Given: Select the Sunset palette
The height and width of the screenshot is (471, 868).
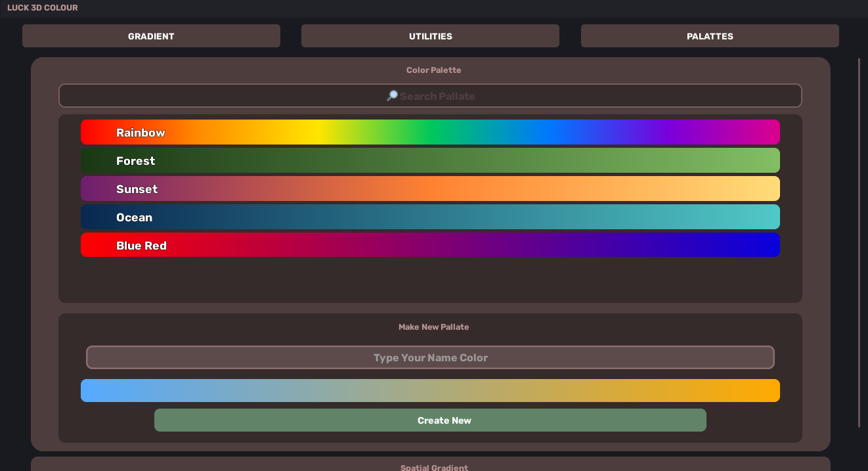Looking at the screenshot, I should [x=430, y=189].
